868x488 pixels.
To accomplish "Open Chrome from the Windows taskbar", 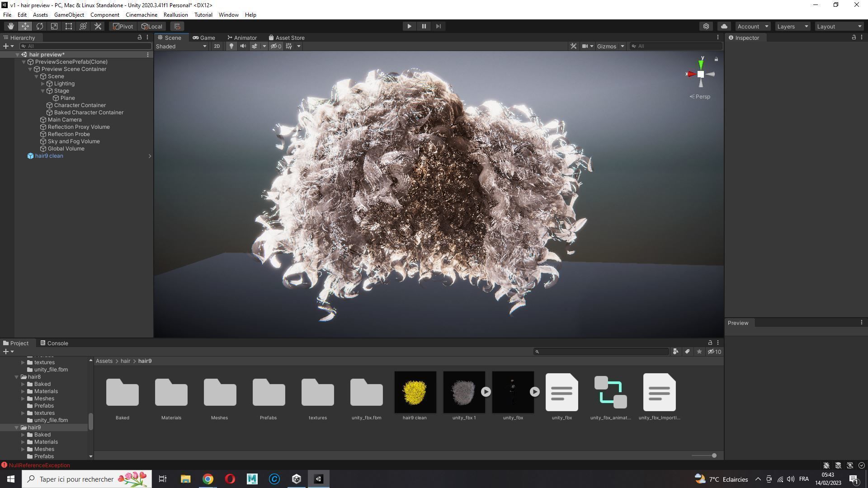I will [208, 479].
